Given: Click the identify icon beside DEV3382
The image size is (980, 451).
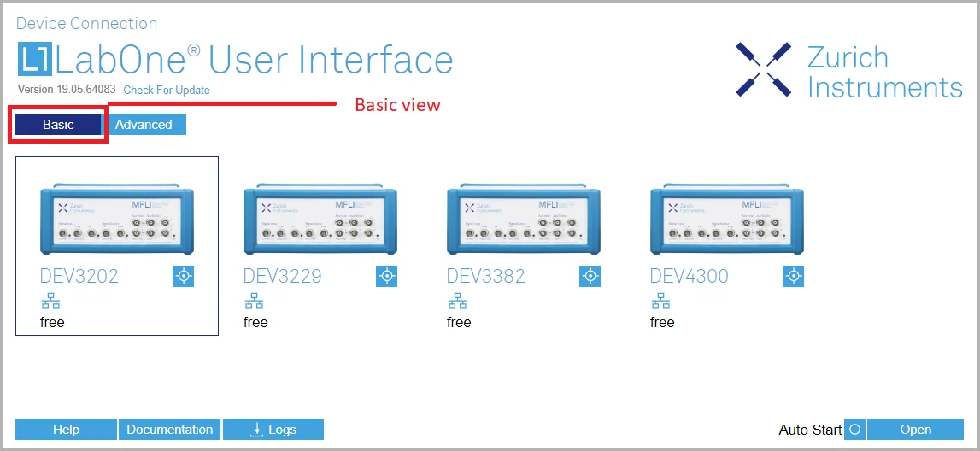Looking at the screenshot, I should point(590,276).
